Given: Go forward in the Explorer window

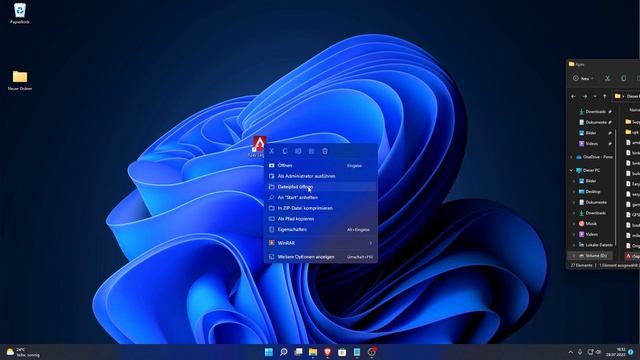Looking at the screenshot, I should [x=584, y=96].
